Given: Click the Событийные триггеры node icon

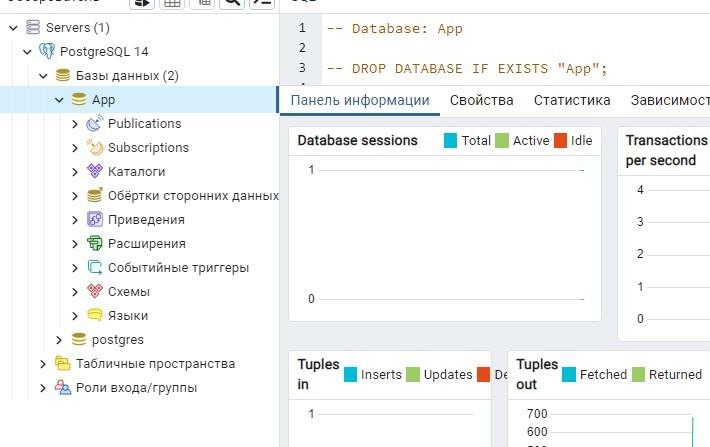Looking at the screenshot, I should pos(95,267).
